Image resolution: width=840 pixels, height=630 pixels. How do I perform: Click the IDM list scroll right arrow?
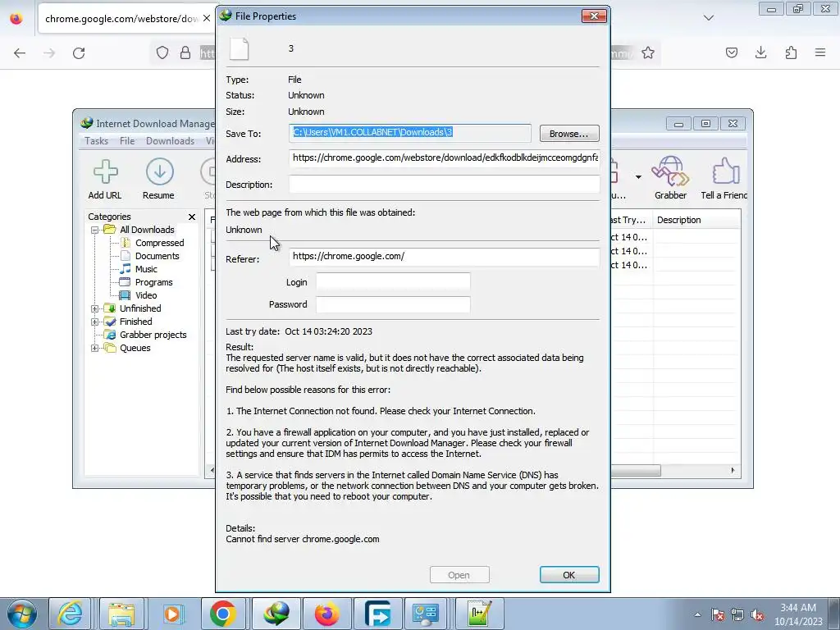point(733,470)
